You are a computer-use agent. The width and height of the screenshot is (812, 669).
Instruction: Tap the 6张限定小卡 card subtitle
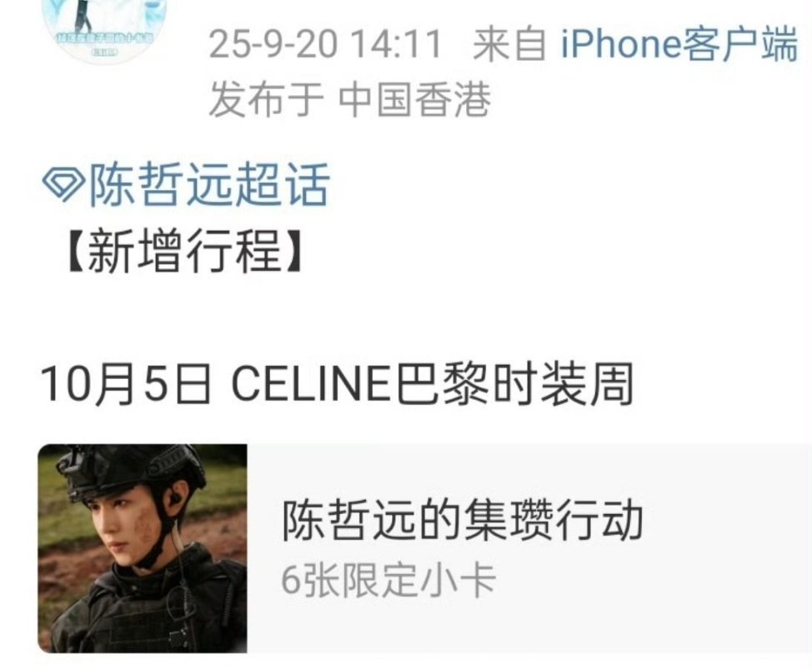(x=388, y=581)
